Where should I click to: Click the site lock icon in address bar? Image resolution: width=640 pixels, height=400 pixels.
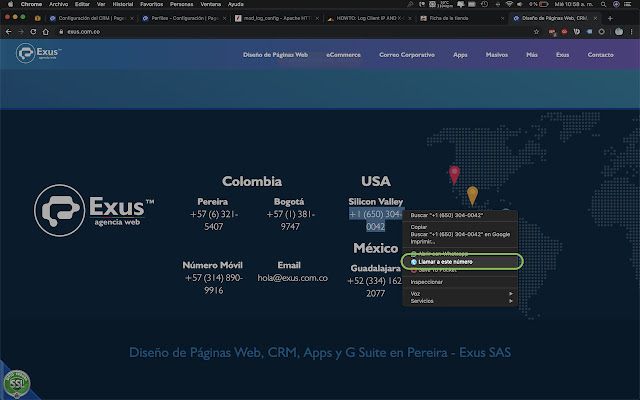(x=61, y=31)
